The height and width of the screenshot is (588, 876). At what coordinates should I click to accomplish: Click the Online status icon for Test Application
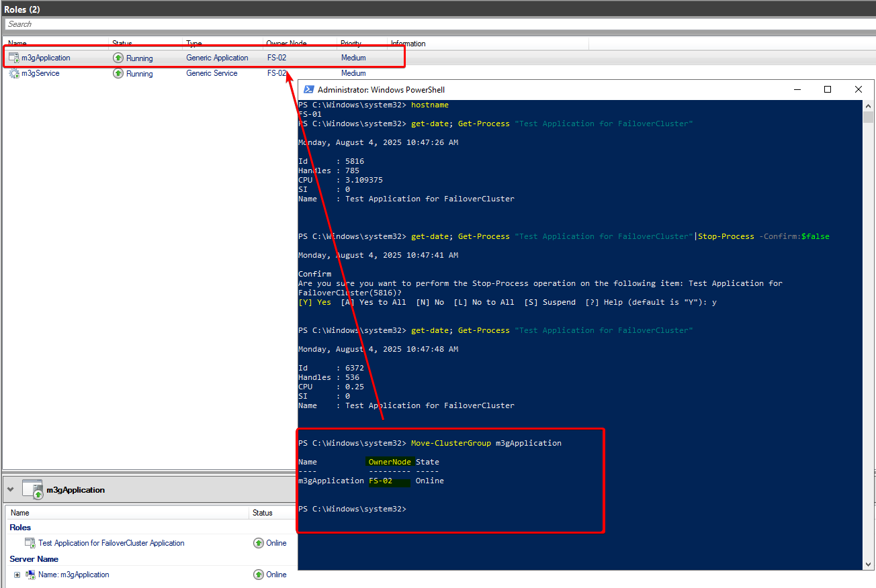coord(259,543)
